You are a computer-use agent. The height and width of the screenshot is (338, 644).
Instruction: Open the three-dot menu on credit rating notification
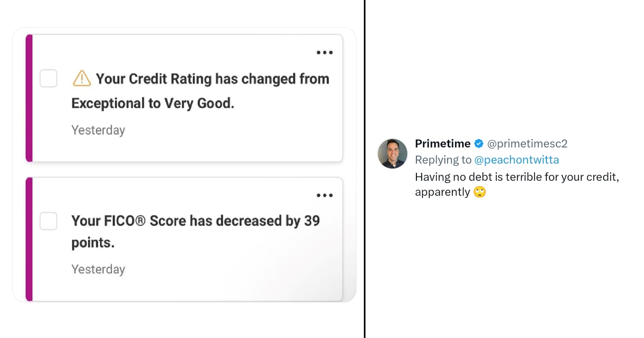coord(325,52)
